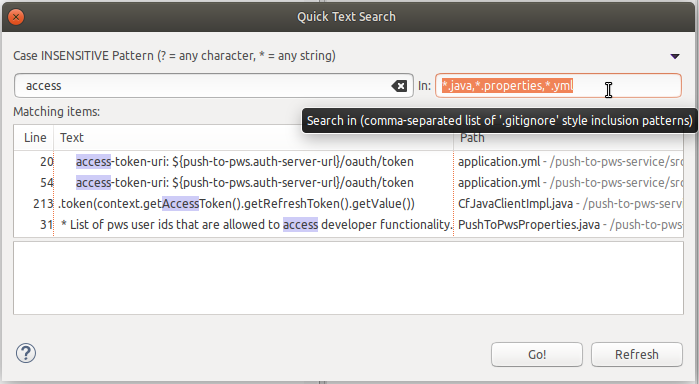
Task: Open the dialog view menu triangle
Action: (675, 56)
